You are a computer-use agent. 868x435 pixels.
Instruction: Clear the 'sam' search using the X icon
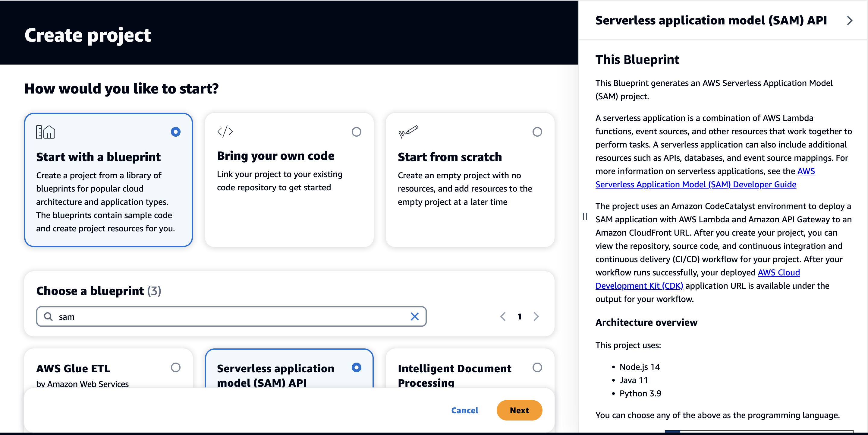[x=414, y=316]
